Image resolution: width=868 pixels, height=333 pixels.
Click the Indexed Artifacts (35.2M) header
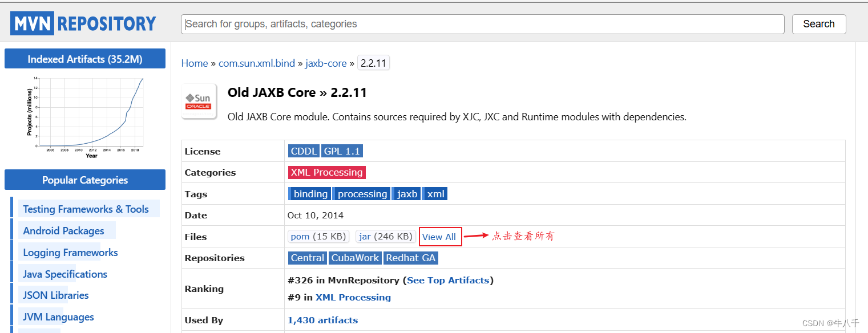(85, 59)
